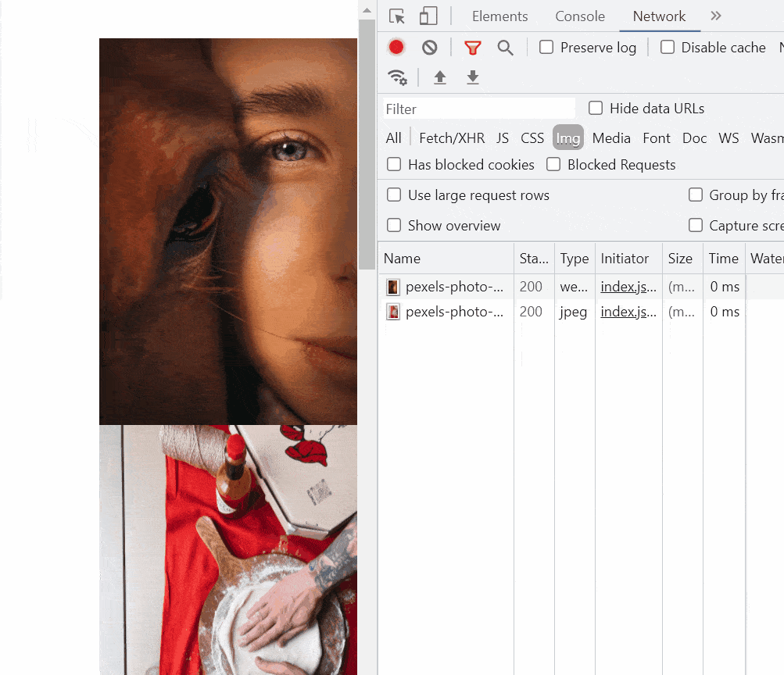784x675 pixels.
Task: Switch to the Console tab
Action: [x=580, y=16]
